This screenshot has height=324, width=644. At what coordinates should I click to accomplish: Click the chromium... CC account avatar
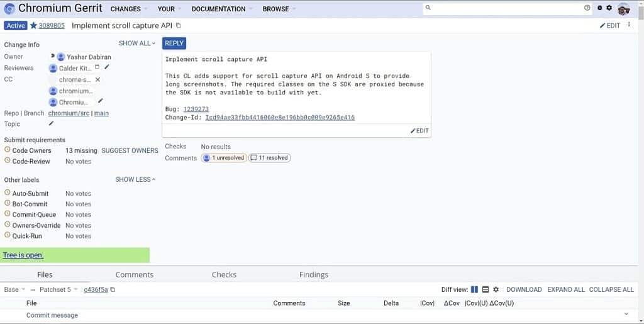click(53, 91)
